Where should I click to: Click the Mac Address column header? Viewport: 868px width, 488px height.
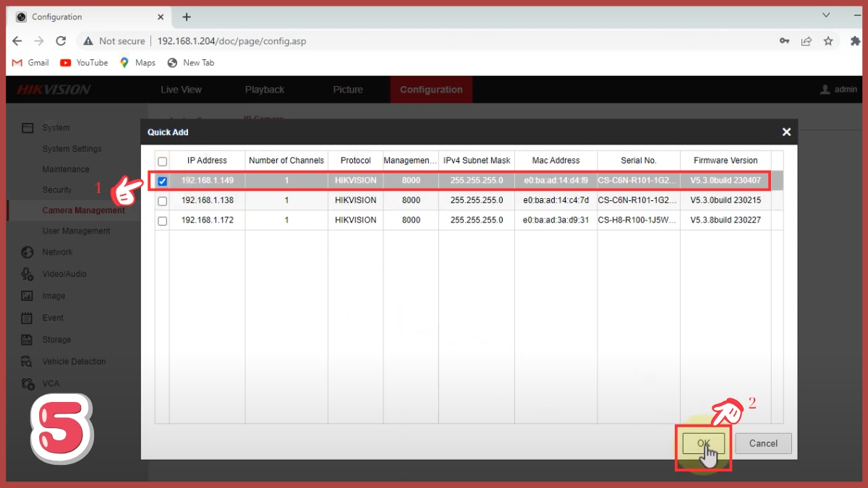(556, 160)
